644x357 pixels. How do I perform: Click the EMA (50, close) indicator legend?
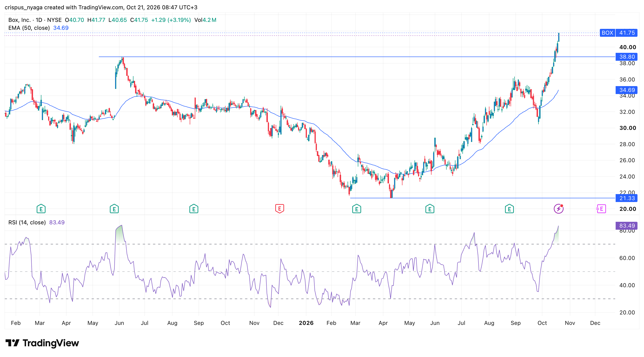pos(29,28)
